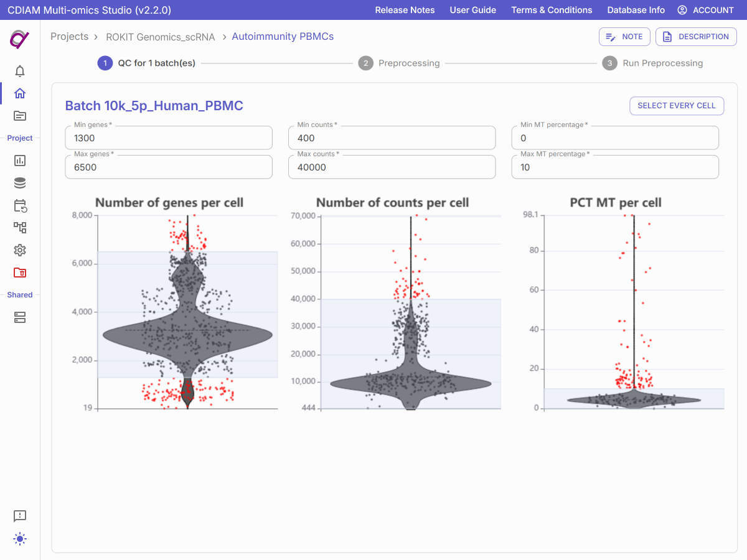Open the calendar history icon
This screenshot has height=560, width=747.
[x=20, y=205]
